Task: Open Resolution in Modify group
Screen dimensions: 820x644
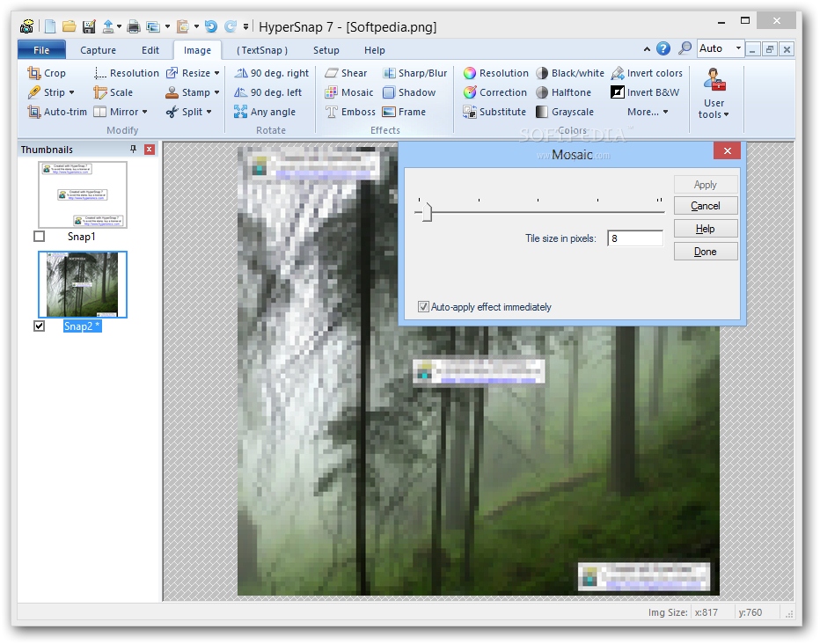Action: [126, 73]
